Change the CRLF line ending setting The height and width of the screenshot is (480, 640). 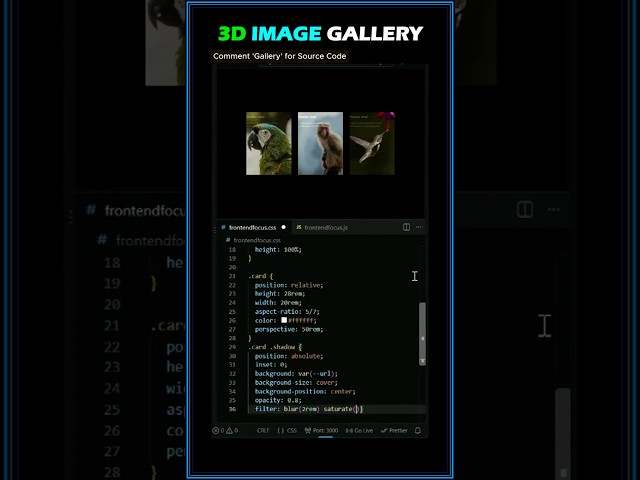pos(263,430)
